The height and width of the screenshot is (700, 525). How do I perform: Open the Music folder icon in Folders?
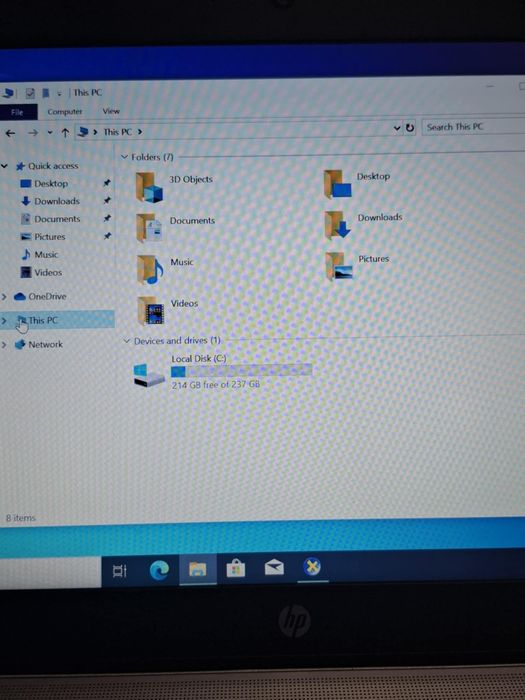click(x=150, y=270)
